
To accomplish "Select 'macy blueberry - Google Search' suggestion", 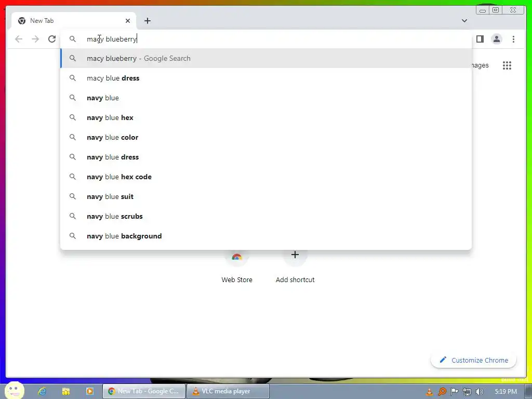I will pyautogui.click(x=266, y=58).
